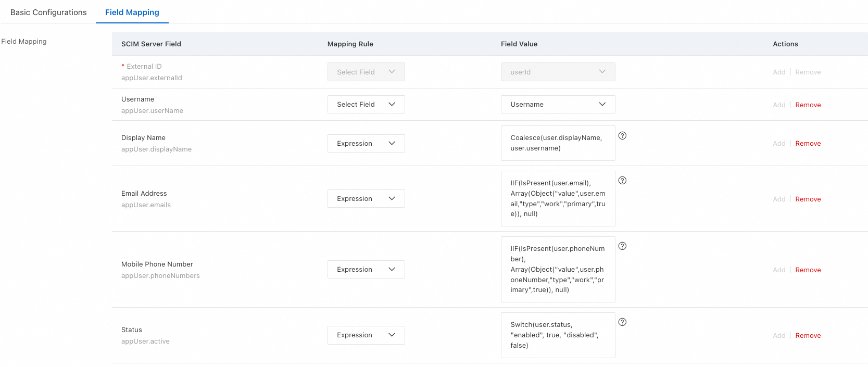Click help icon beside Mobile Phone Number expression
This screenshot has height=367, width=868.
pos(622,246)
